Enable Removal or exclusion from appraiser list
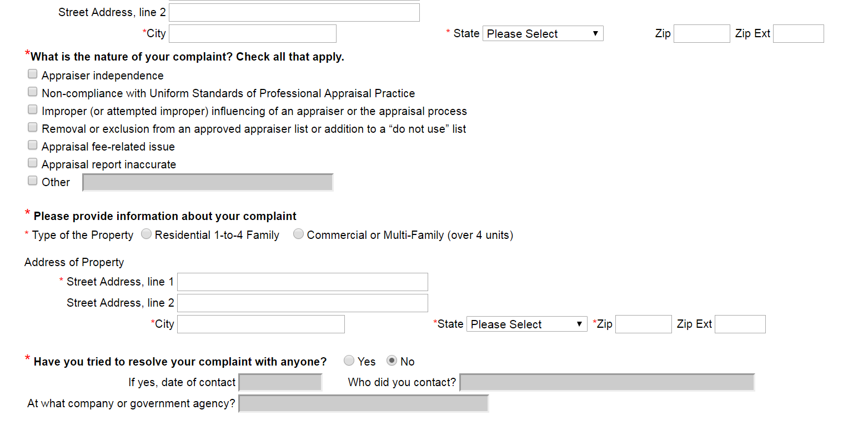Screen dimensions: 868x430 (x=33, y=128)
